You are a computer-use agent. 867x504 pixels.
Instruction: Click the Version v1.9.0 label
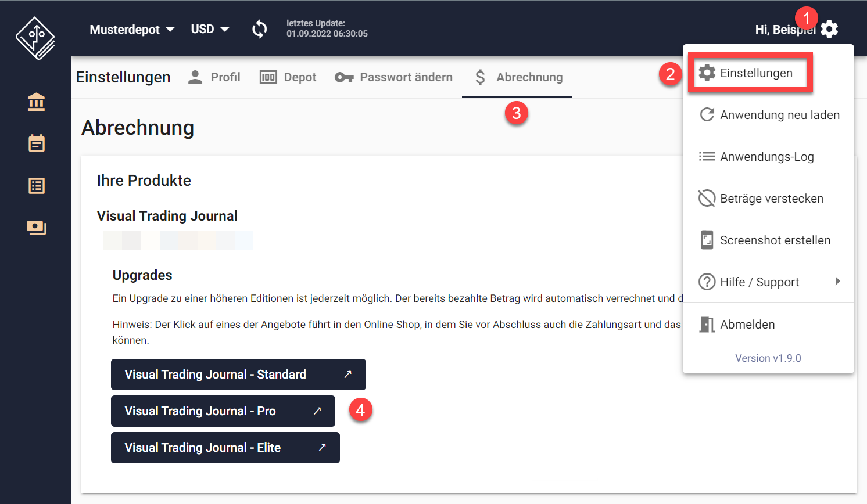pyautogui.click(x=768, y=358)
